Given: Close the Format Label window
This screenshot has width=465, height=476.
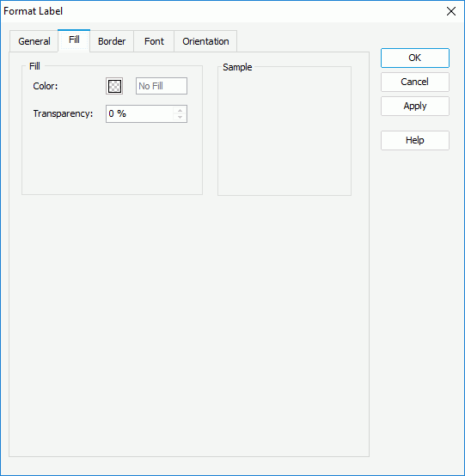Looking at the screenshot, I should [451, 11].
